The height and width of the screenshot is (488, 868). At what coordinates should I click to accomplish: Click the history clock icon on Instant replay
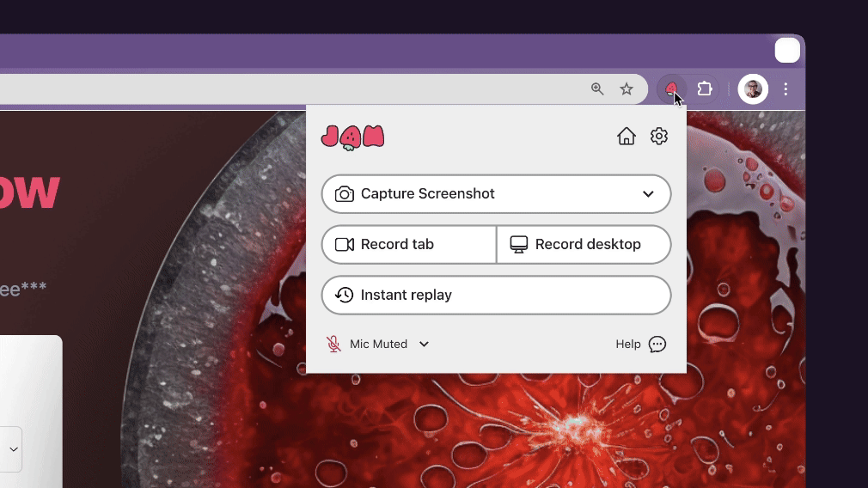(x=344, y=295)
